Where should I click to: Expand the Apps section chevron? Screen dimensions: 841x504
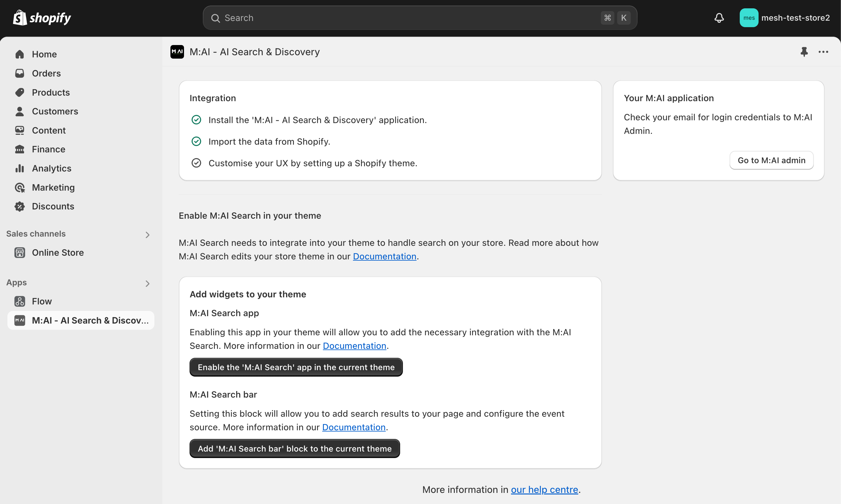[x=148, y=283]
